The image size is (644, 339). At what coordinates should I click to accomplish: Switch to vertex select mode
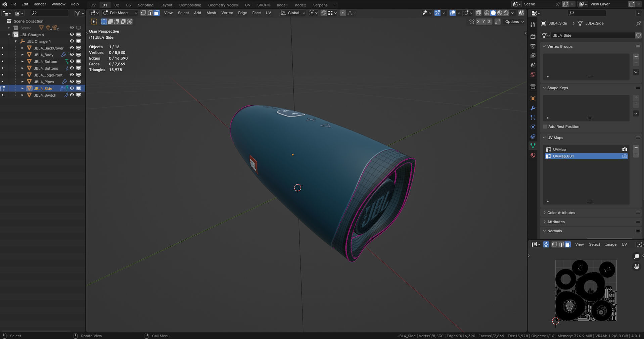(x=143, y=13)
